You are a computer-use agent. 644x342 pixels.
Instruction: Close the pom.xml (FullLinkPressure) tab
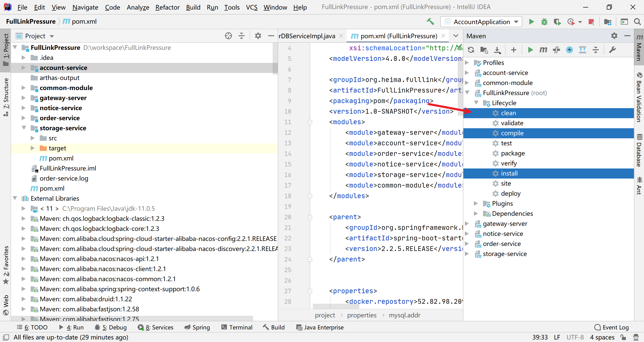444,36
